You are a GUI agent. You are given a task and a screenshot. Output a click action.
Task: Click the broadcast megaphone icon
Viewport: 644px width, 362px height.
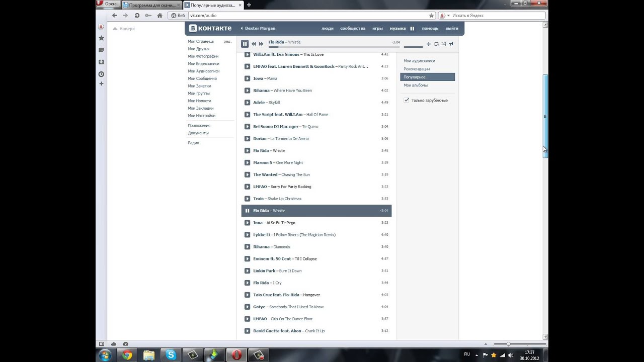point(451,44)
